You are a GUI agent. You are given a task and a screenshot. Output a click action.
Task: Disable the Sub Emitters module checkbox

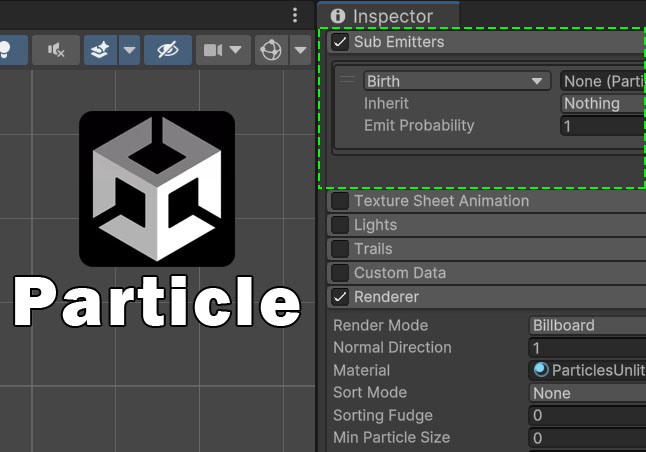point(340,42)
